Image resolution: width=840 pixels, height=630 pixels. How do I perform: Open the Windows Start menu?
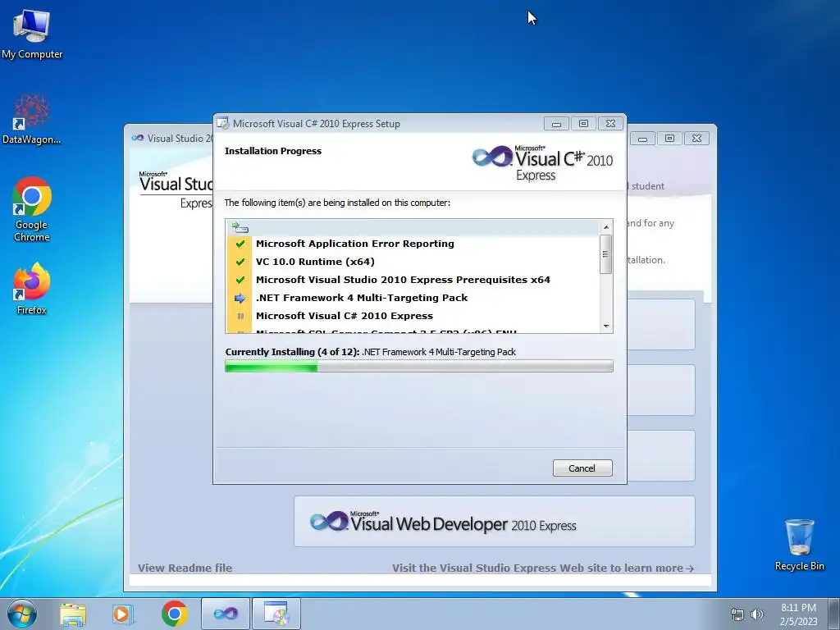(x=22, y=614)
